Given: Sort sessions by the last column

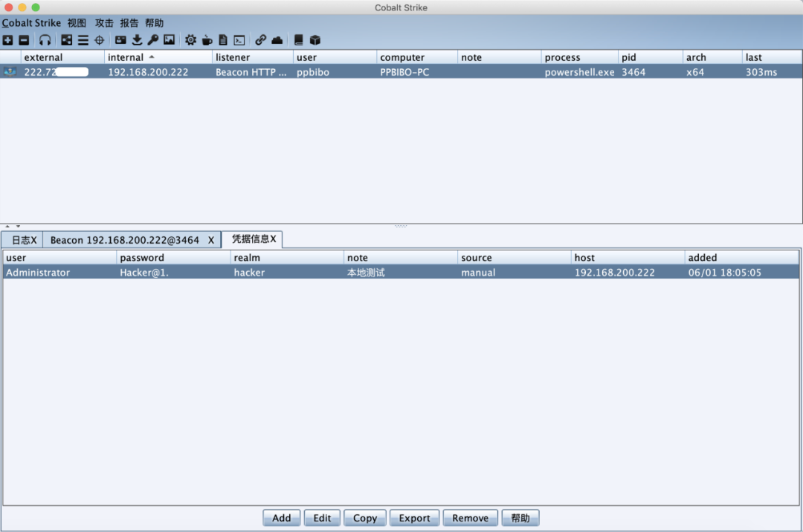Looking at the screenshot, I should [x=772, y=57].
